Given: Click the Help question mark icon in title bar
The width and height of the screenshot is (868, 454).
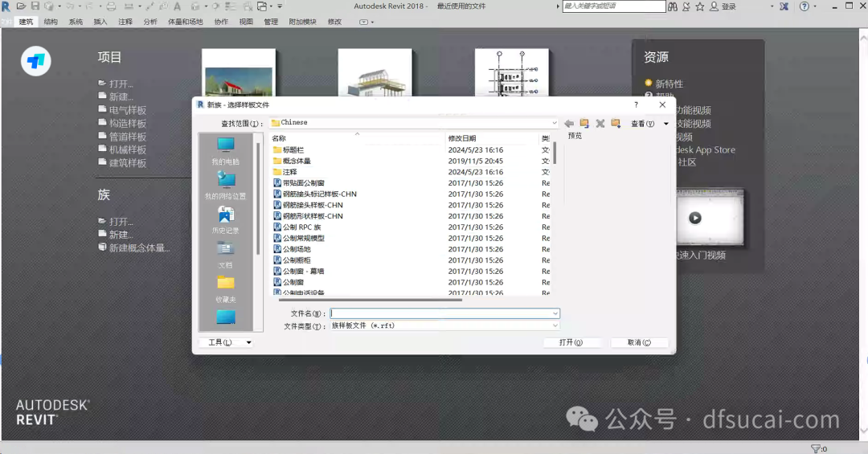Looking at the screenshot, I should [805, 6].
